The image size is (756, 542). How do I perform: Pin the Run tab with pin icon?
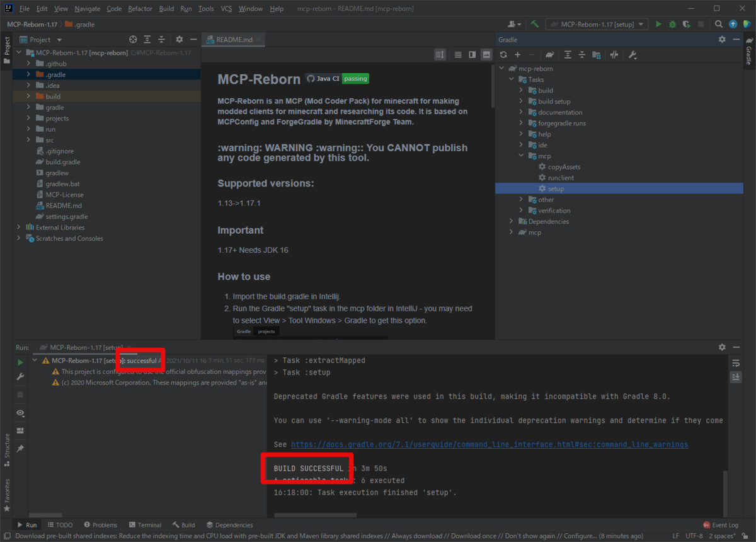(20, 448)
